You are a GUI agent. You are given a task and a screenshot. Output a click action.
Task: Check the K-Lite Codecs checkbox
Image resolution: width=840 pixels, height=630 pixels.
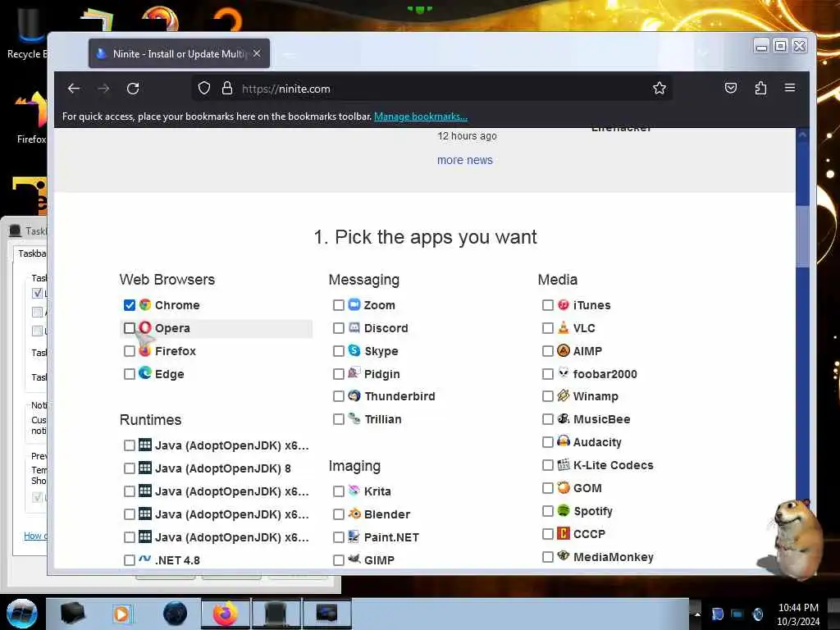547,465
